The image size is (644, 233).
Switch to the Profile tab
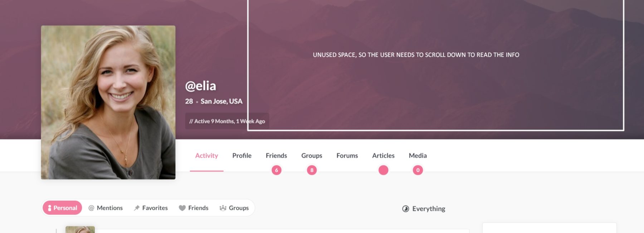click(242, 156)
